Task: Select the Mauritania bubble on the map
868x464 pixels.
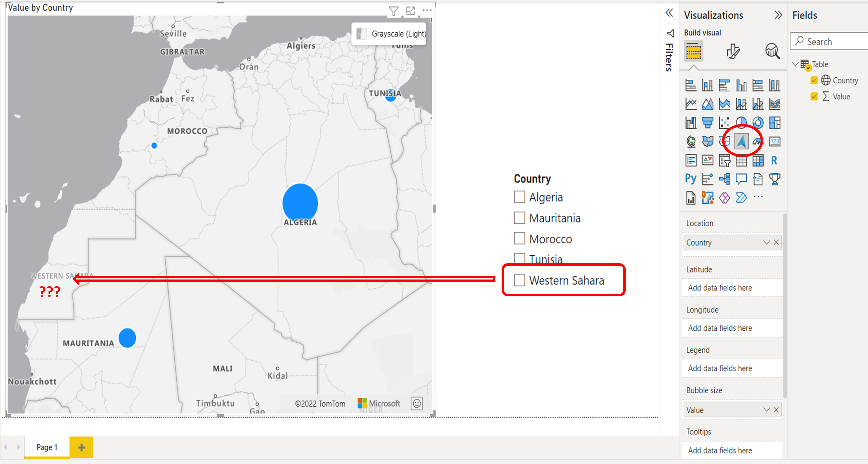Action: 127,338
